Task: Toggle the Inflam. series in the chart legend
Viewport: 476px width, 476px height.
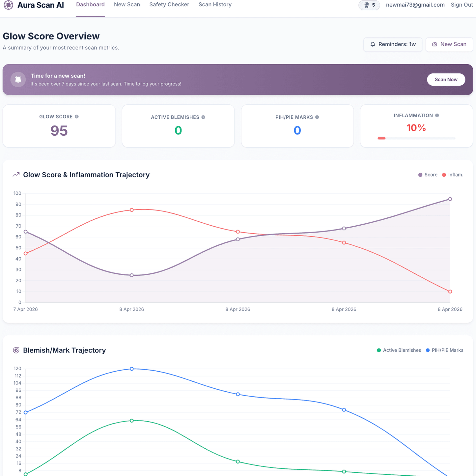Action: (453, 175)
